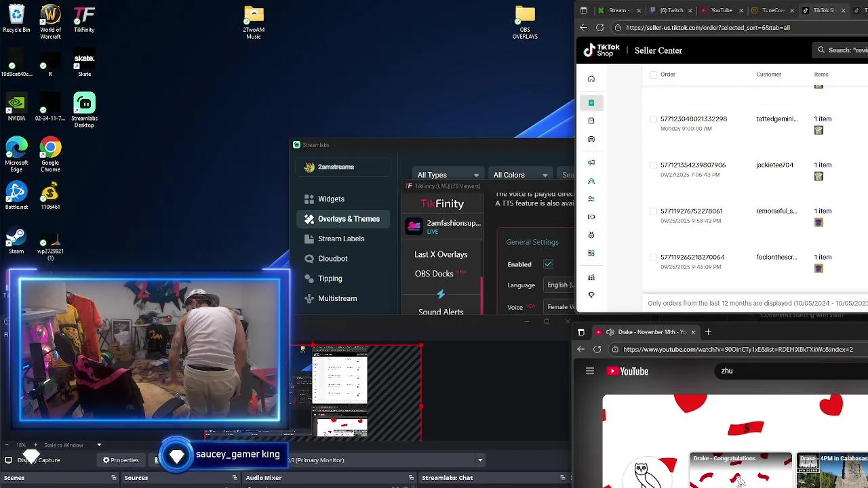Viewport: 868px width, 488px height.
Task: Click the Properties button for Display Capture
Action: [121, 460]
